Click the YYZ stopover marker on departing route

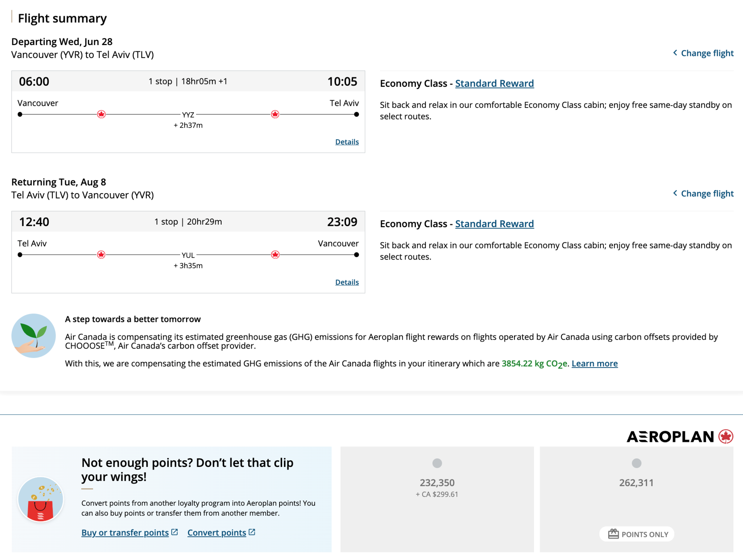coord(188,115)
